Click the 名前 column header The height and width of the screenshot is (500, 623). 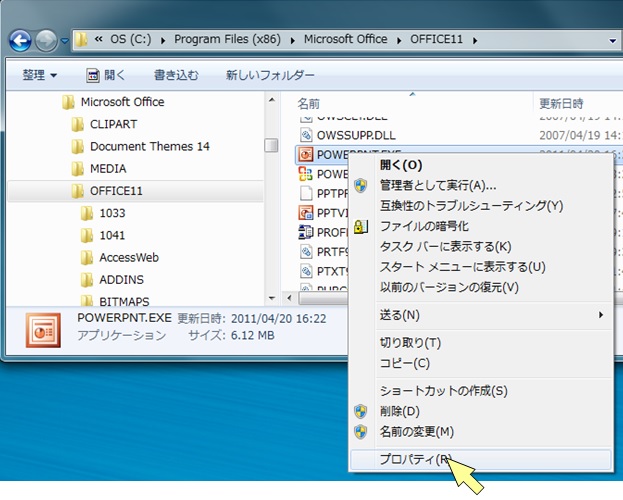[x=308, y=104]
